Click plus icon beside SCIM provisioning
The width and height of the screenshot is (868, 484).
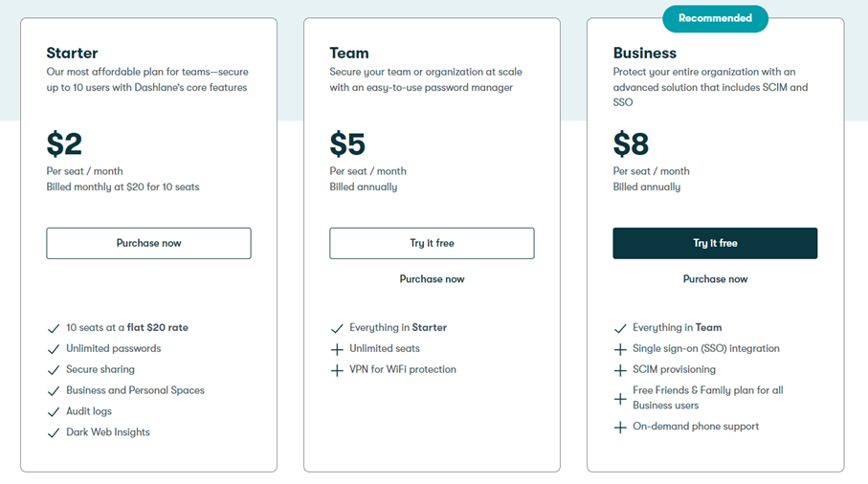620,370
